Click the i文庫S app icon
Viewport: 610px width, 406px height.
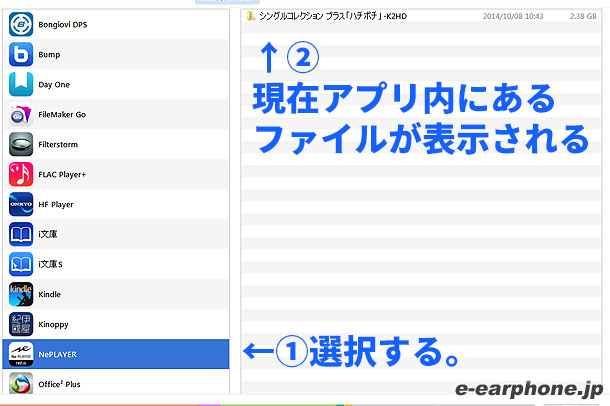[x=21, y=264]
